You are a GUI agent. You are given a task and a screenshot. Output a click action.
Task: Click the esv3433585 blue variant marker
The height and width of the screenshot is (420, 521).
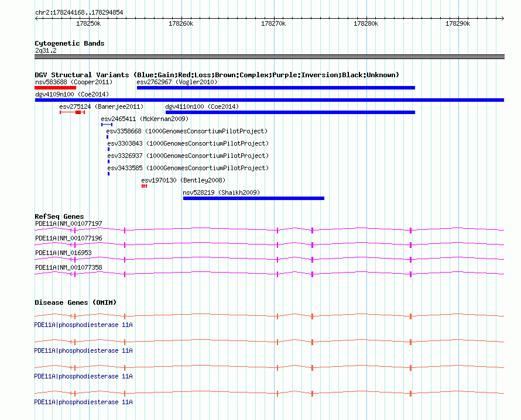pyautogui.click(x=108, y=174)
